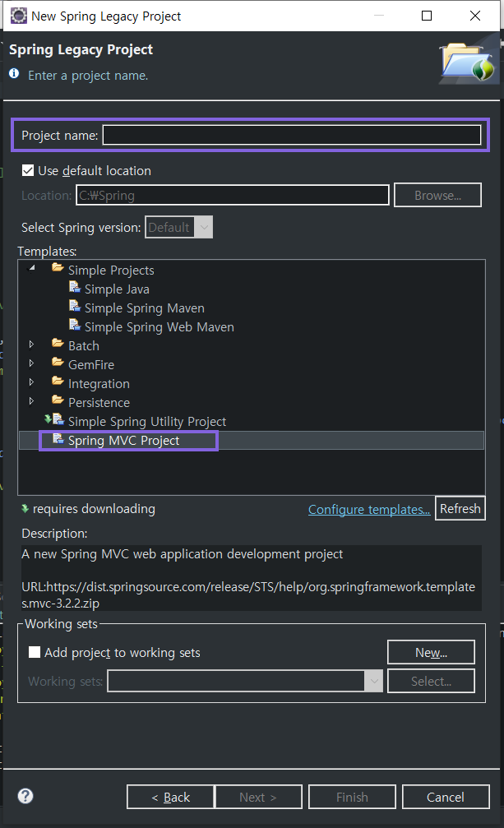
Task: Click the Integration folder label
Action: (x=99, y=384)
